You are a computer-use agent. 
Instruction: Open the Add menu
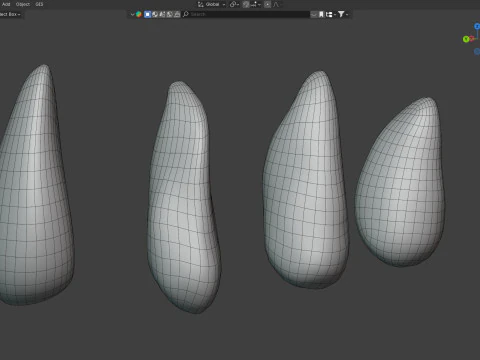point(6,4)
